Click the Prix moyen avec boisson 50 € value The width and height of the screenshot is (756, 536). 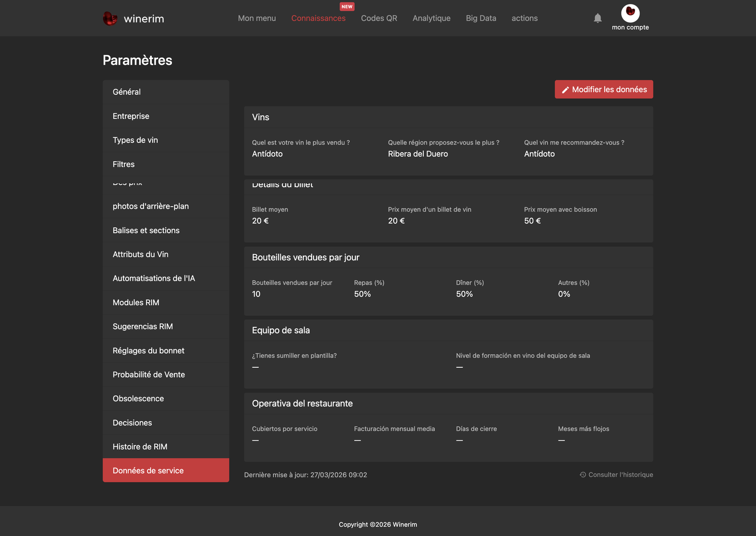pos(532,221)
